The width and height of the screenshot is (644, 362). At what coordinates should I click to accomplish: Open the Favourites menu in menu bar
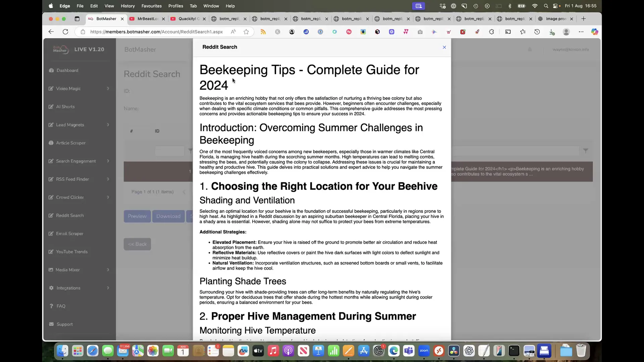coord(151,6)
